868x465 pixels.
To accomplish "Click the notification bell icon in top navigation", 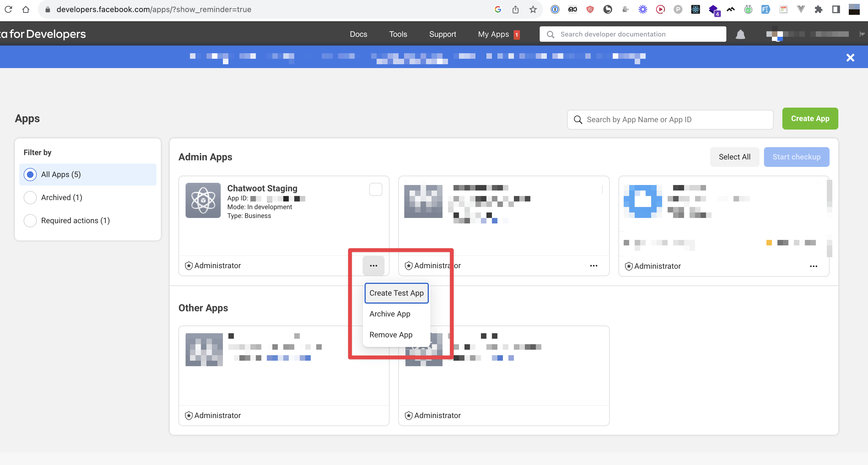I will (741, 34).
